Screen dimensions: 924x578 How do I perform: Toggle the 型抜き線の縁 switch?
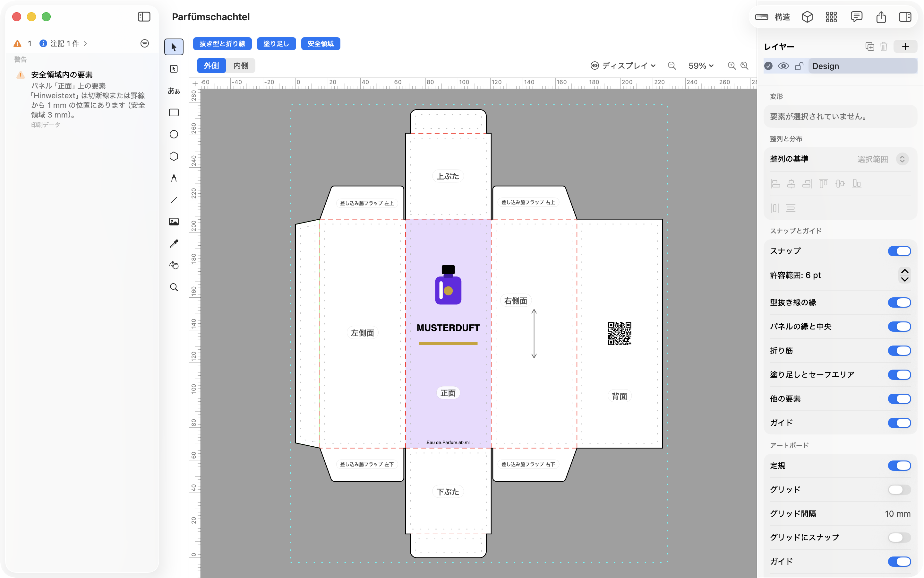899,302
